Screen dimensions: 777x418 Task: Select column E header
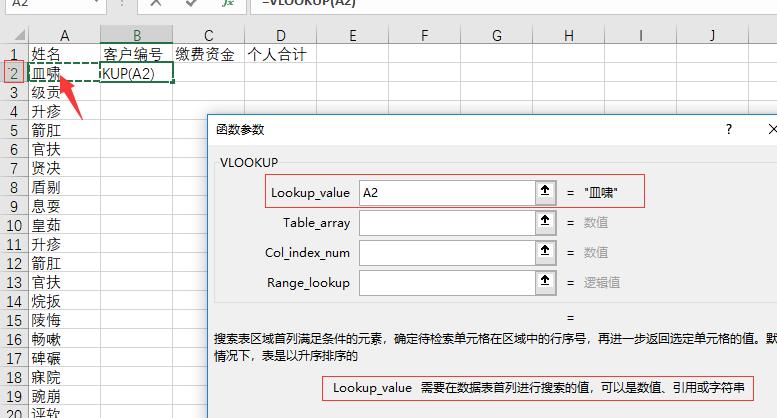pos(352,35)
